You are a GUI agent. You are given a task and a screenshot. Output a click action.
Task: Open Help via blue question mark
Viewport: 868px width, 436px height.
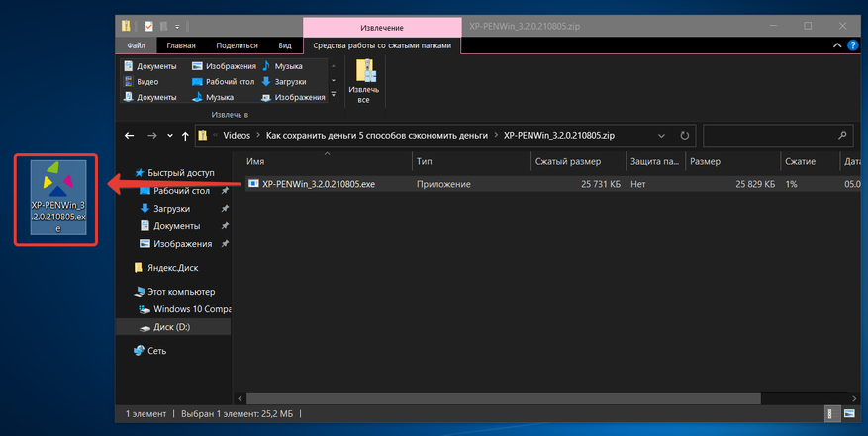coord(853,45)
